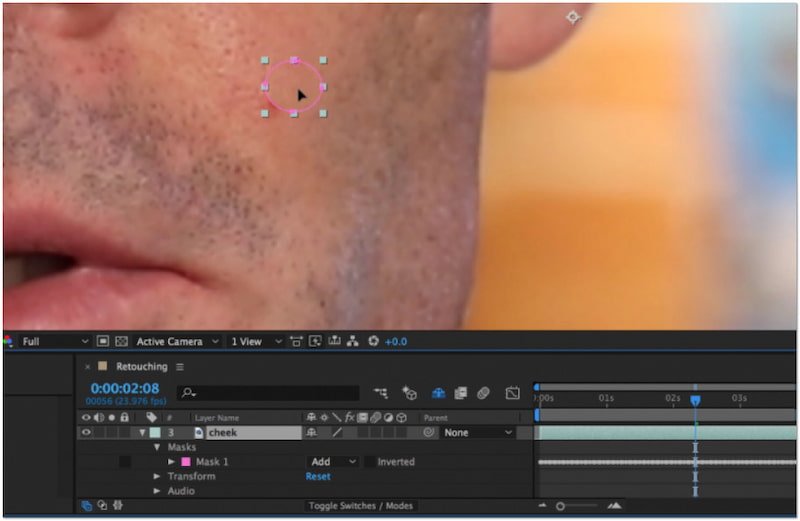Open the Mask 1 Add mode dropdown
The width and height of the screenshot is (800, 521).
coord(333,462)
